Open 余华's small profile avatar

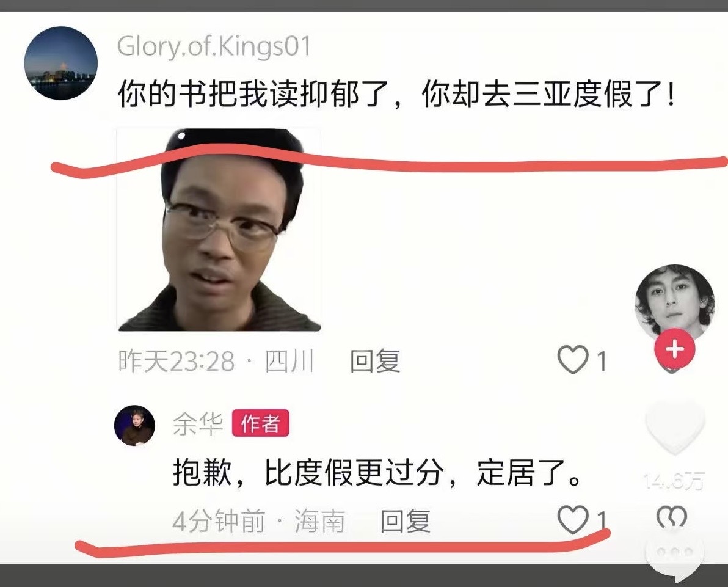pyautogui.click(x=134, y=425)
